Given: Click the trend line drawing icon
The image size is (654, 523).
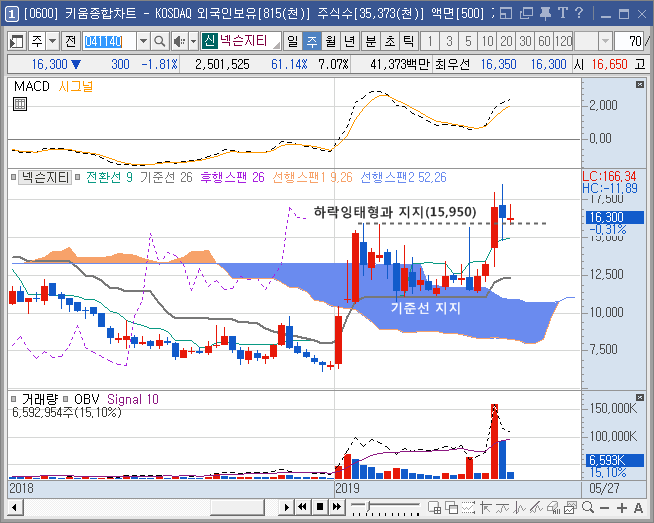Looking at the screenshot, I should [536, 508].
